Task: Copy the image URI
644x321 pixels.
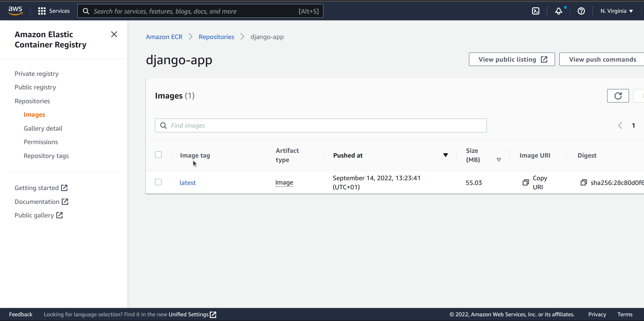Action: point(525,182)
